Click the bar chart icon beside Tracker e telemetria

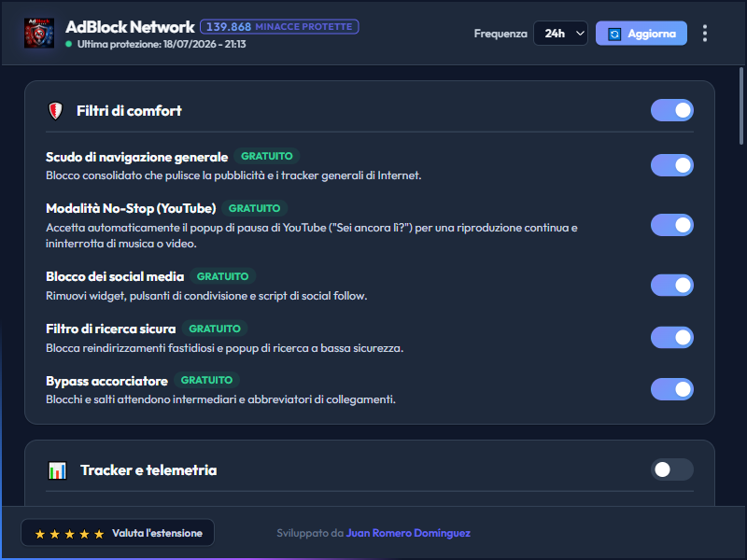[58, 470]
